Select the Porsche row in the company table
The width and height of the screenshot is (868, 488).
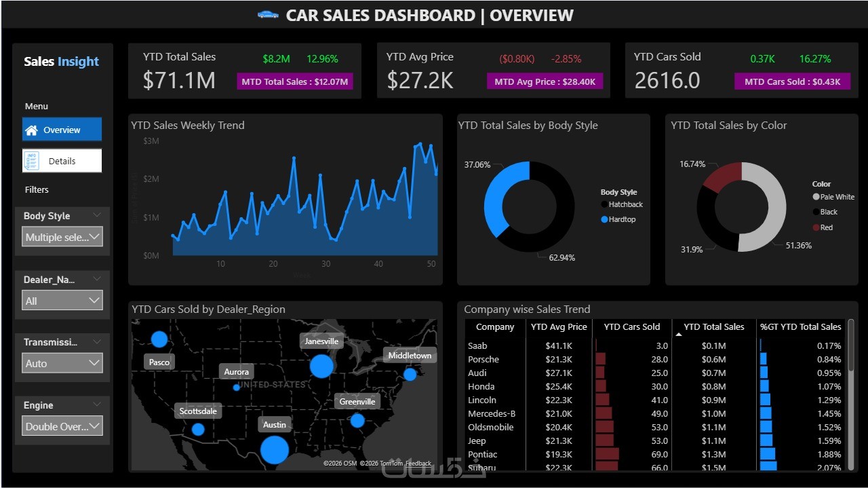655,359
